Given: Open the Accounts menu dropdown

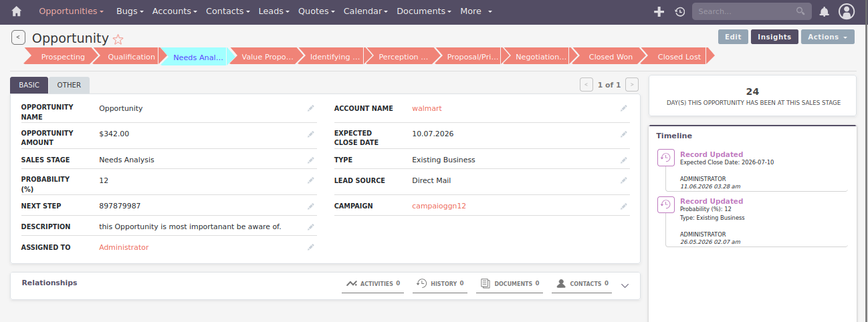Looking at the screenshot, I should 175,11.
